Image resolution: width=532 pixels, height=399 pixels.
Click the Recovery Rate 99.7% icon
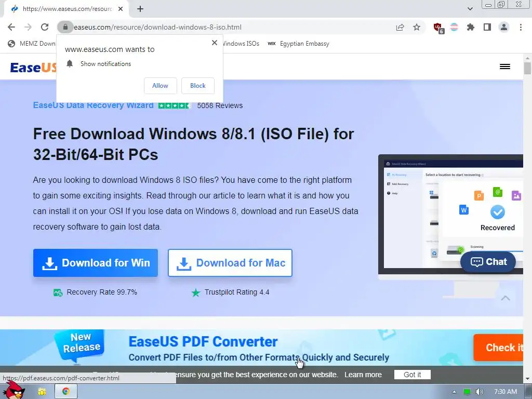[x=58, y=292]
